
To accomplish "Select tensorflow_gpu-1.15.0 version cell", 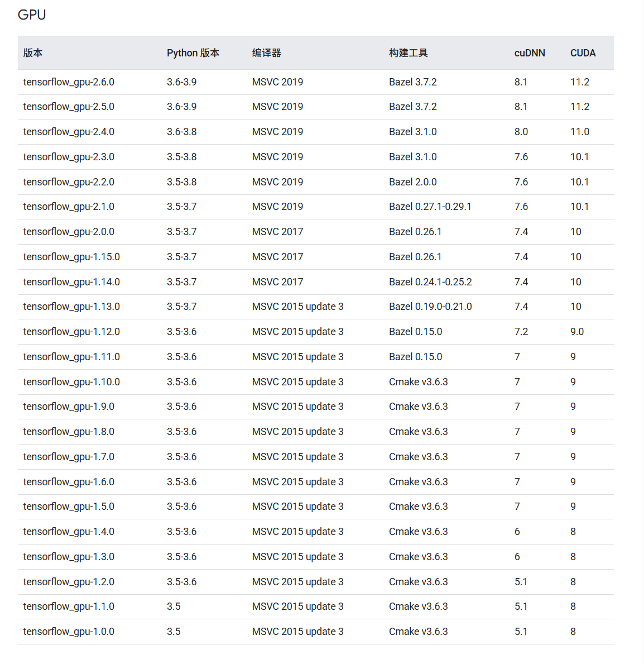I will [x=71, y=257].
